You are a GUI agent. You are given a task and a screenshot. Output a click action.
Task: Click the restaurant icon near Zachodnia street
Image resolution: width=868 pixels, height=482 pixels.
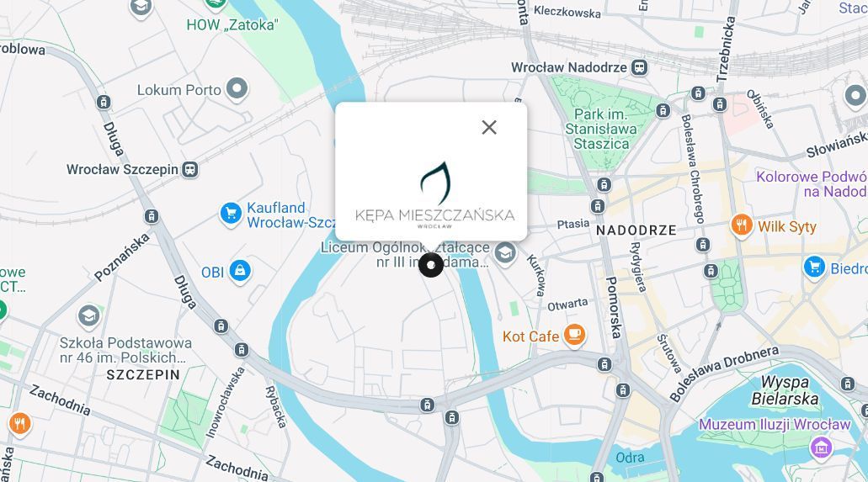point(19,424)
